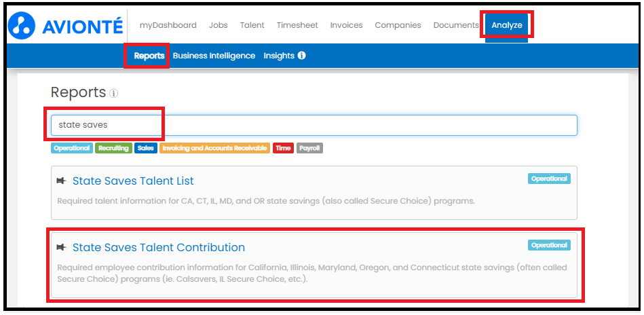Filter reports by Recruiting tag
The width and height of the screenshot is (644, 315).
pos(113,148)
